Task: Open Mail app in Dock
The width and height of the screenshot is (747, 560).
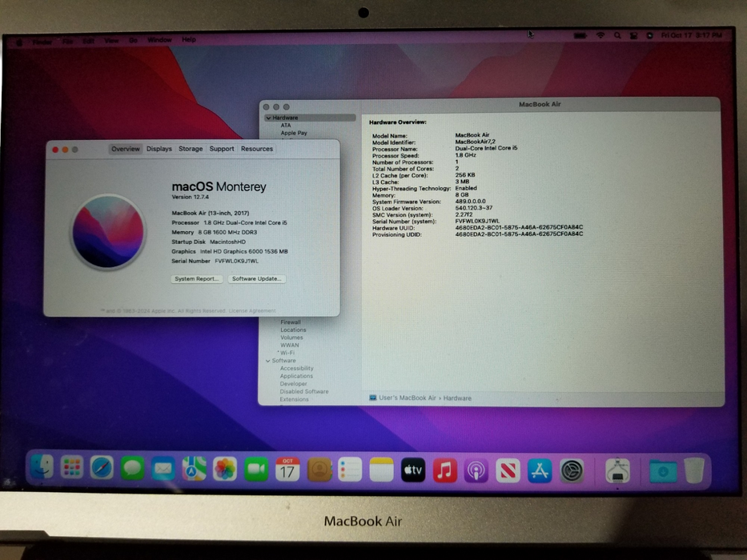Action: 163,470
